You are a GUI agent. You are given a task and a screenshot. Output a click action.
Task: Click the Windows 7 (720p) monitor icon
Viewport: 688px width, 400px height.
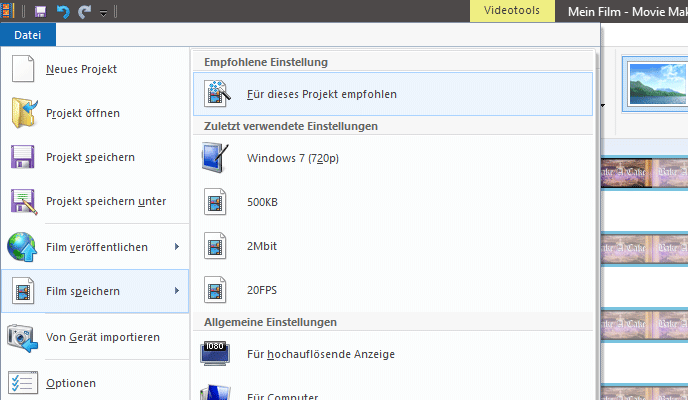[216, 158]
